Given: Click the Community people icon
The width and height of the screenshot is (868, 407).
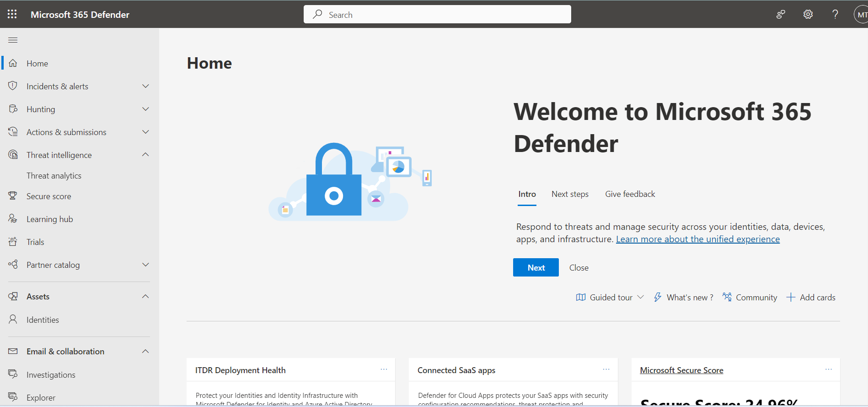Looking at the screenshot, I should coord(727,297).
